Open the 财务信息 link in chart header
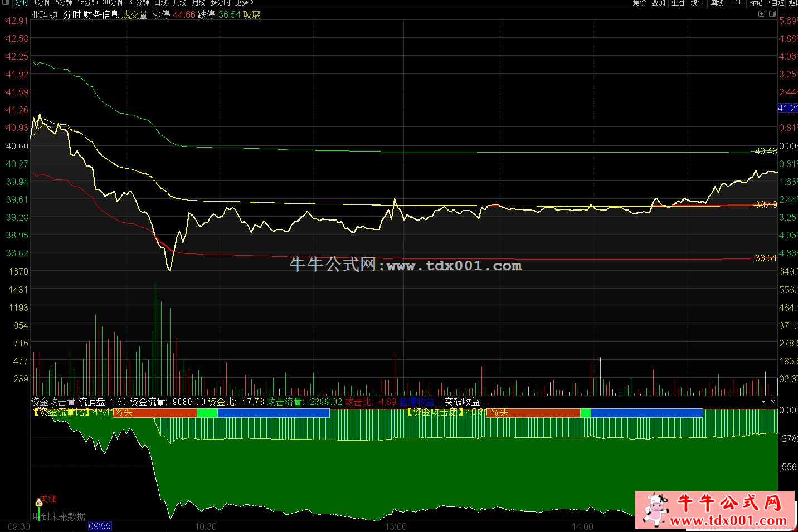 (x=101, y=14)
